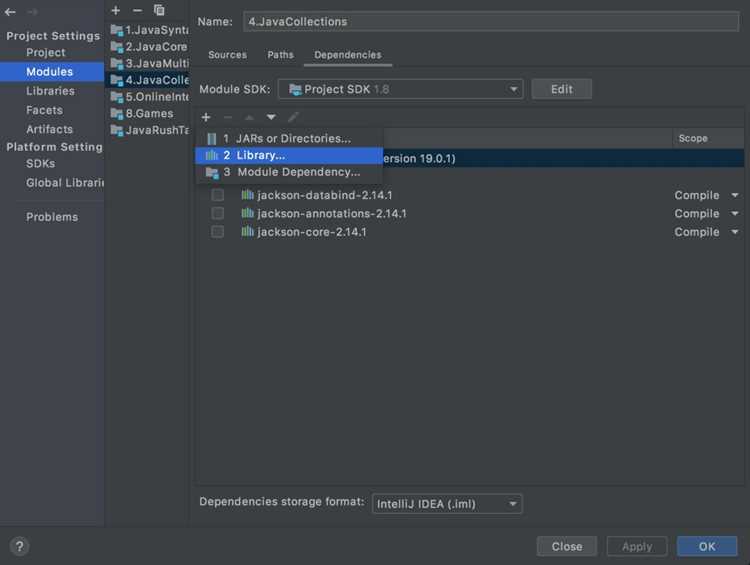Click the Close button
The width and height of the screenshot is (750, 565).
pyautogui.click(x=567, y=546)
